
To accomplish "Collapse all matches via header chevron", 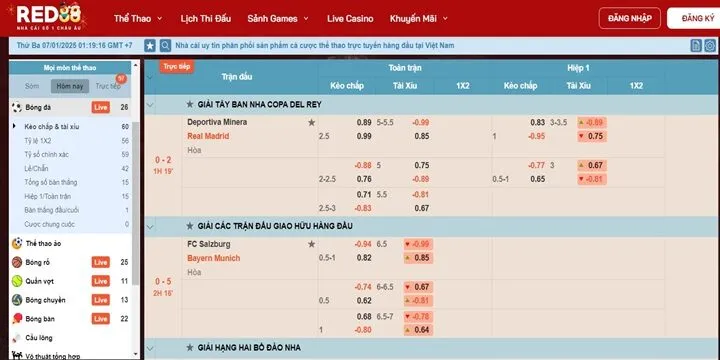I will tap(150, 77).
